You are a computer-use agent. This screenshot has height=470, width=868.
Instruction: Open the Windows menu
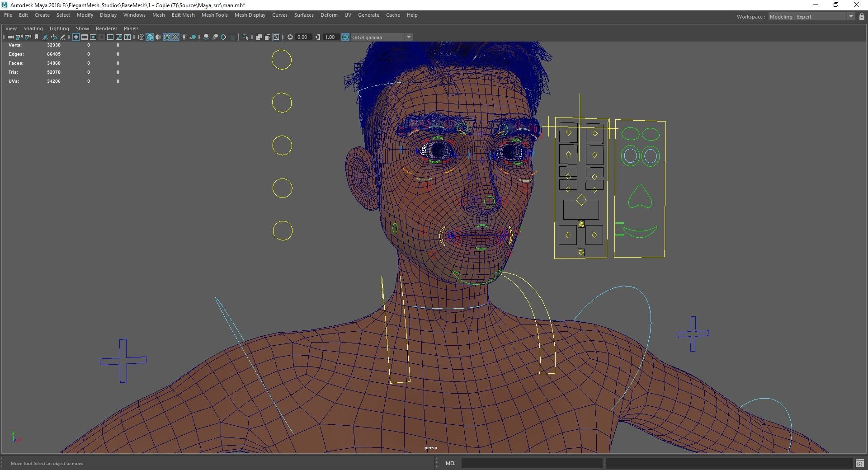coord(134,15)
